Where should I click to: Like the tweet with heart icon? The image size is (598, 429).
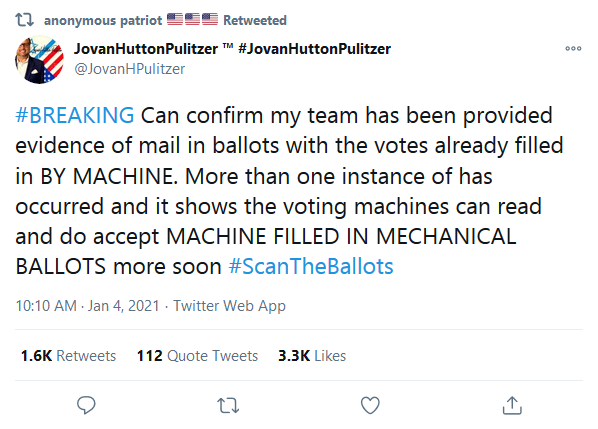[x=370, y=405]
